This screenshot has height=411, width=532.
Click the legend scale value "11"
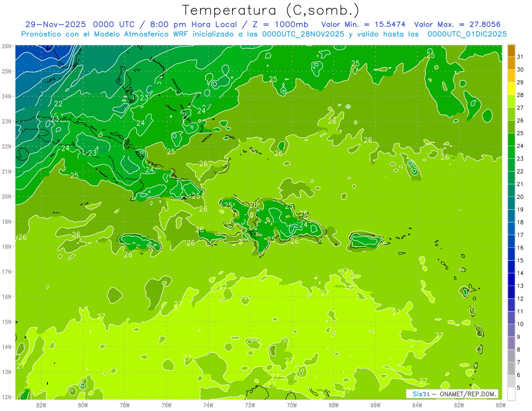tap(520, 311)
